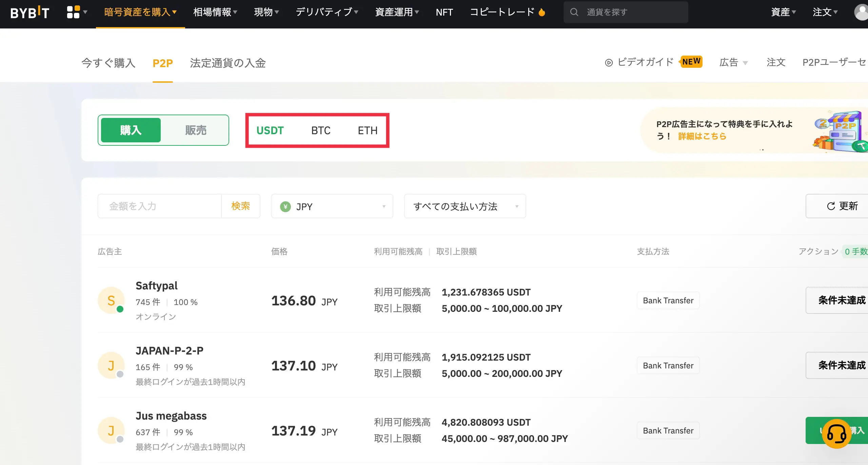Click the customer support headset icon
868x465 pixels.
(836, 433)
